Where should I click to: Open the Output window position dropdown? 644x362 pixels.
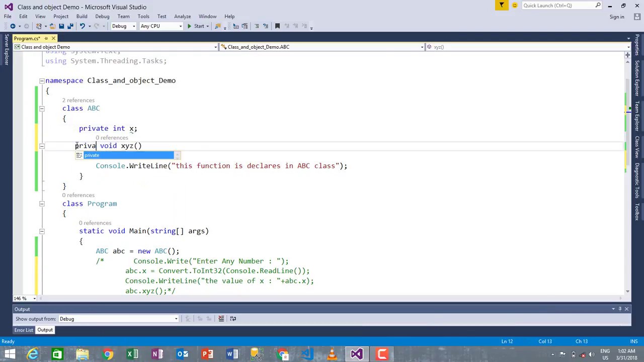[613, 309]
